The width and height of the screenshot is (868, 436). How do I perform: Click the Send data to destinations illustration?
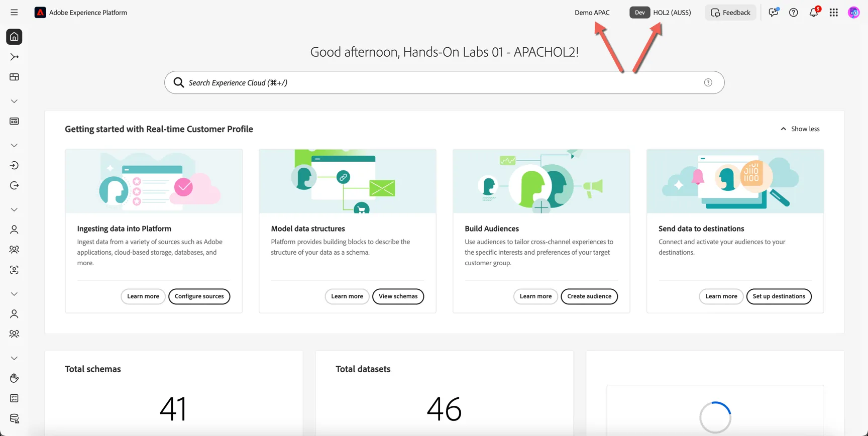(x=735, y=181)
